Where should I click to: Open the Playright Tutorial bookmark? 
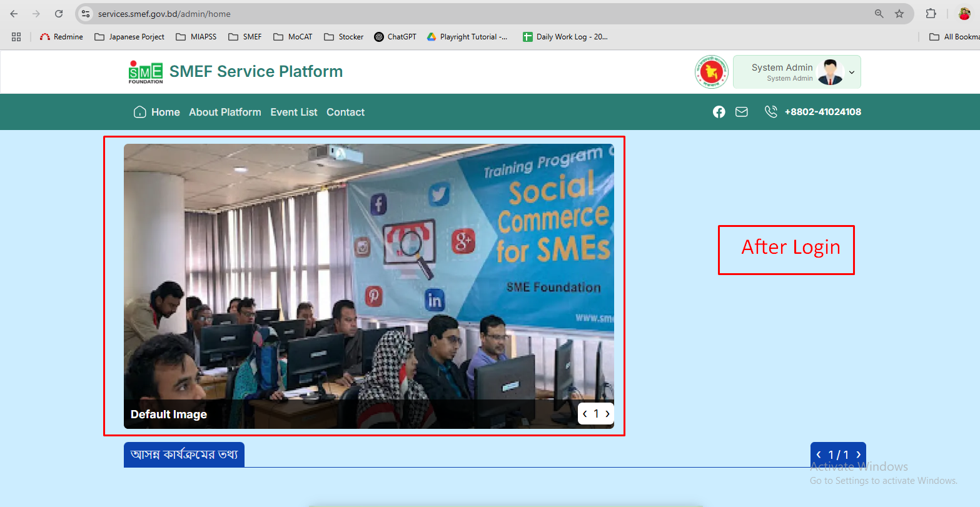tap(467, 37)
